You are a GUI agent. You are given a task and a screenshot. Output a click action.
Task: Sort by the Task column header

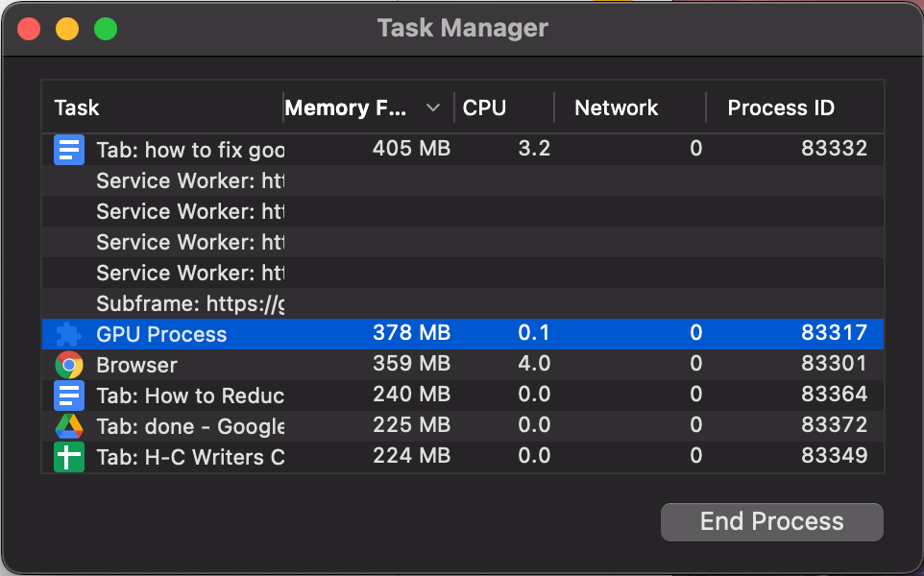coord(77,108)
